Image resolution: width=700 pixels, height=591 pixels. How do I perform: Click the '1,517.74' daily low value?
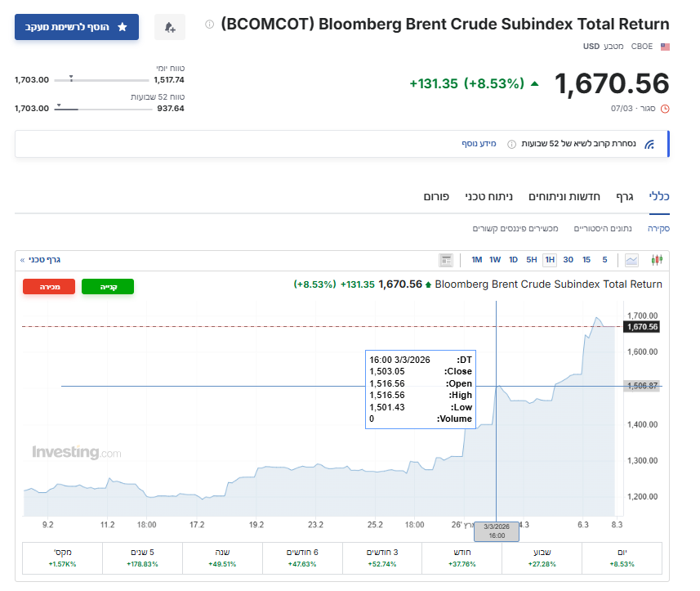pyautogui.click(x=169, y=80)
